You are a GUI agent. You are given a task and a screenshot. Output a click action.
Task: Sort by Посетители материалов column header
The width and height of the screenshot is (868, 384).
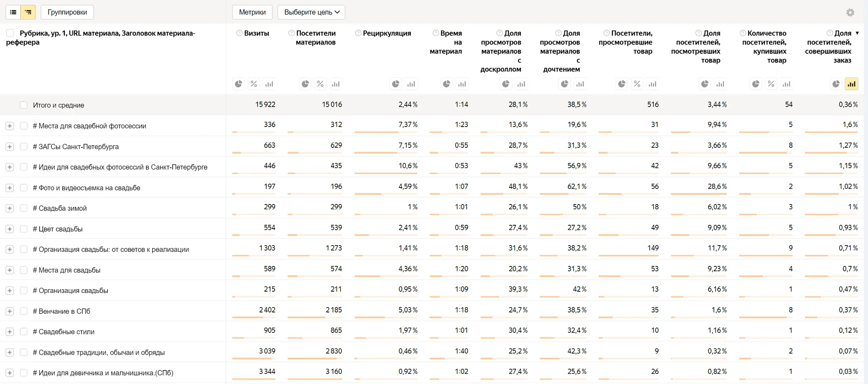(x=316, y=38)
